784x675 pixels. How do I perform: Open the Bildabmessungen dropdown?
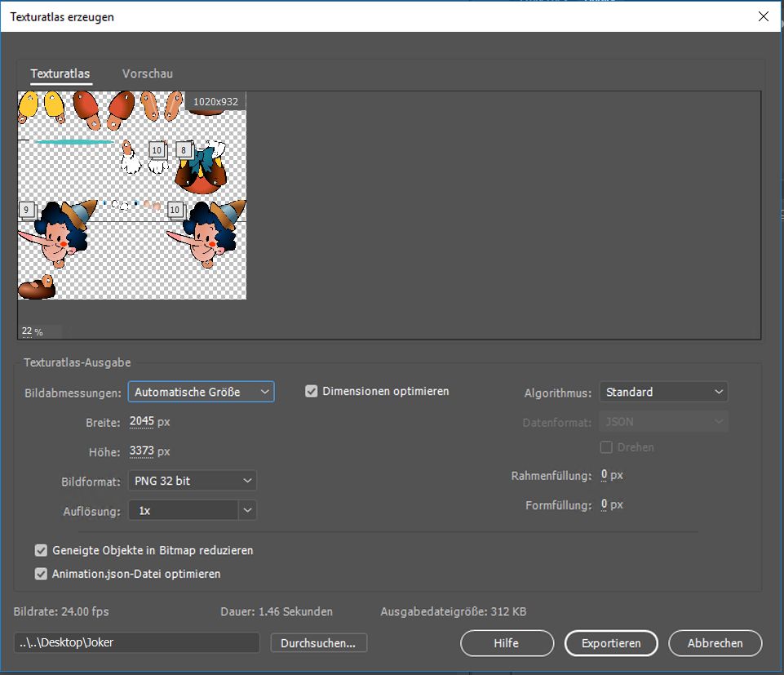pyautogui.click(x=201, y=392)
